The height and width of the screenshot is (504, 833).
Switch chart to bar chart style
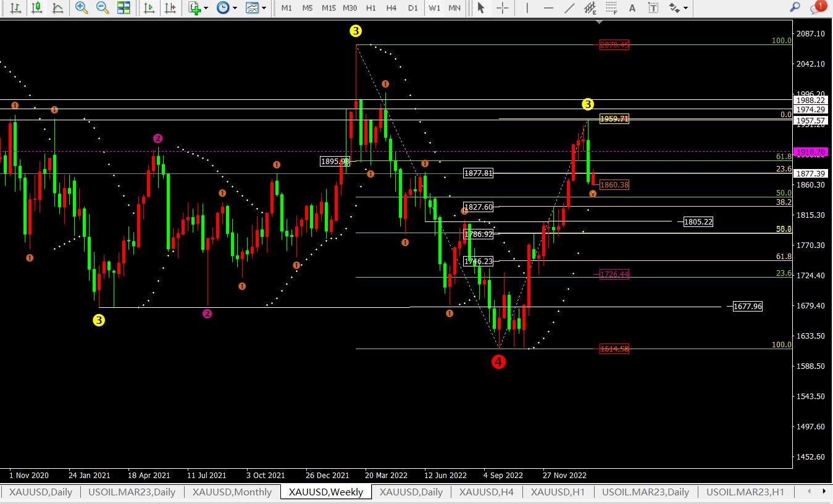click(16, 8)
